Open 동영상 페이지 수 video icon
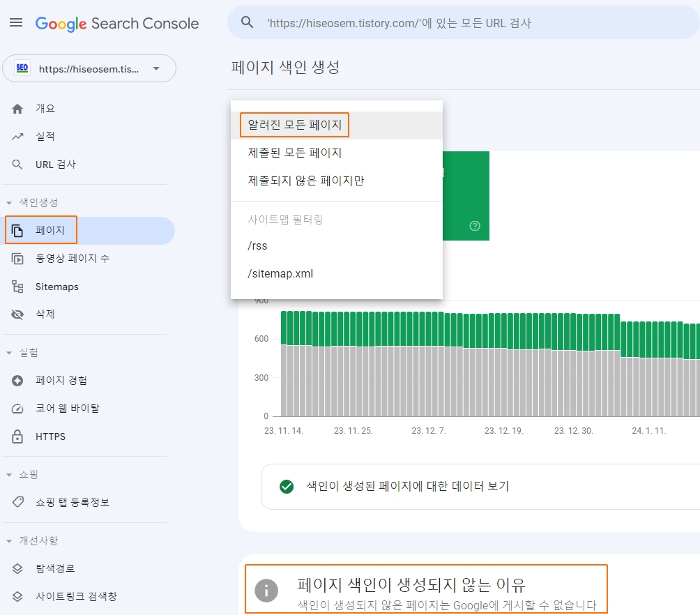This screenshot has width=700, height=615. (x=18, y=259)
